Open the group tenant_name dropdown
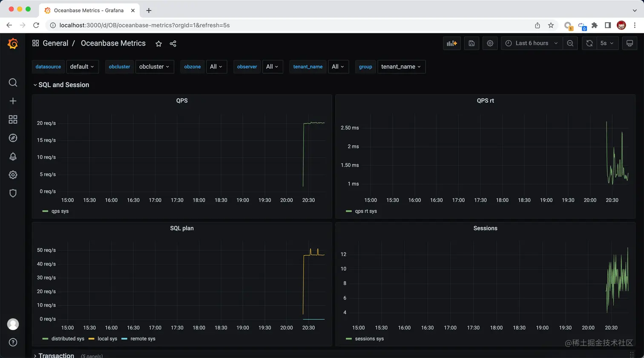Screen dimensions: 644x358 (x=401, y=66)
